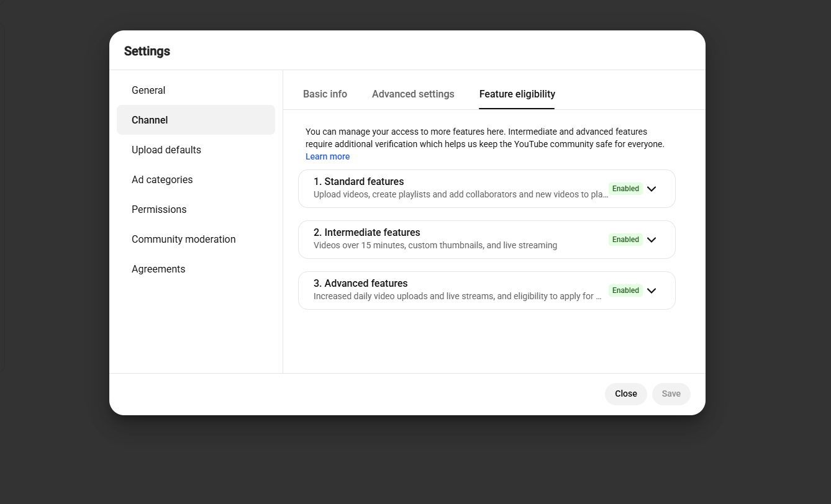831x504 pixels.
Task: Click the 'Increased daily video uploads' description
Action: (x=458, y=296)
